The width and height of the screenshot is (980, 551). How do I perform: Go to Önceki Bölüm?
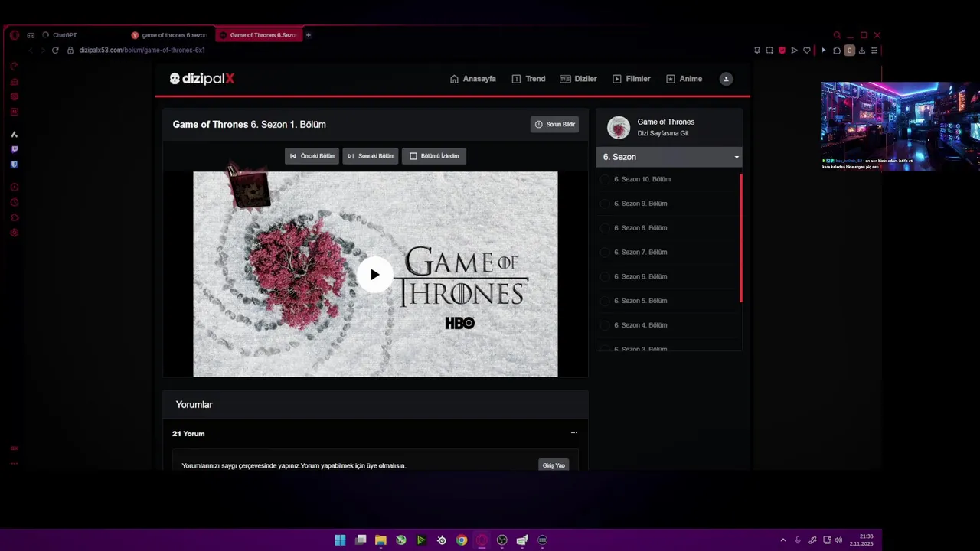coord(312,156)
